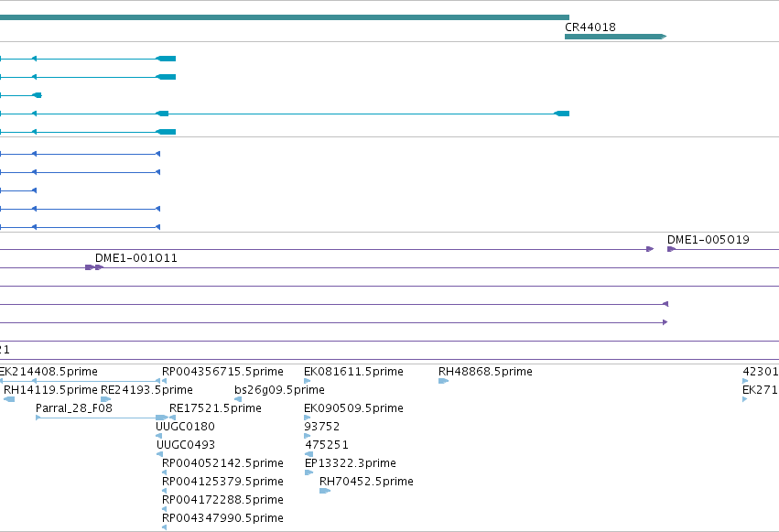Select the DME1-001011 feature label
Viewport: 779px width, 532px height.
pyautogui.click(x=136, y=258)
